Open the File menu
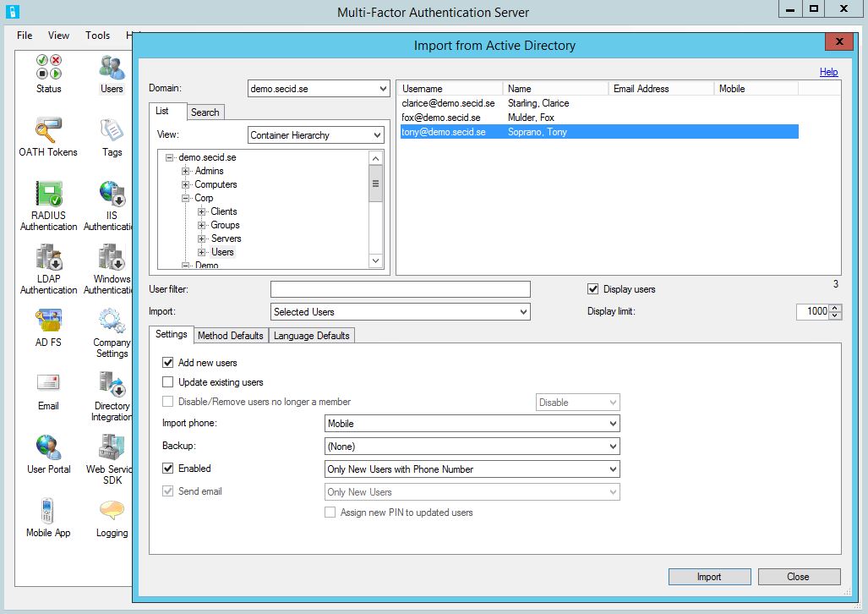 pos(25,36)
